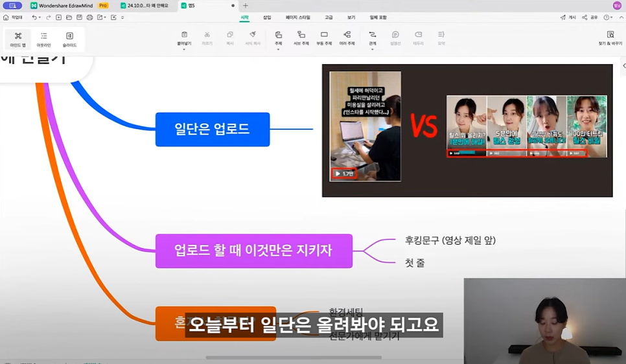Open the 작업대 workbench home button
This screenshot has width=626, height=364.
pyautogui.click(x=12, y=17)
